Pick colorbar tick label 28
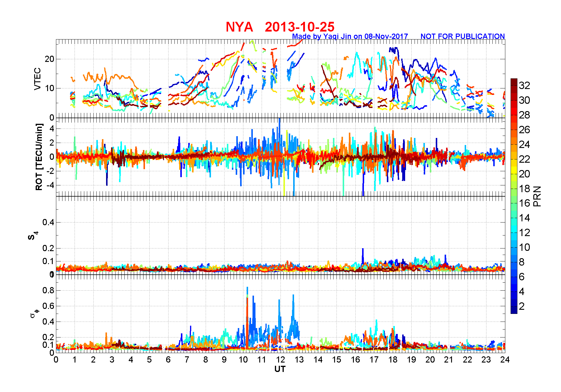This screenshot has width=561, height=392. [x=524, y=115]
